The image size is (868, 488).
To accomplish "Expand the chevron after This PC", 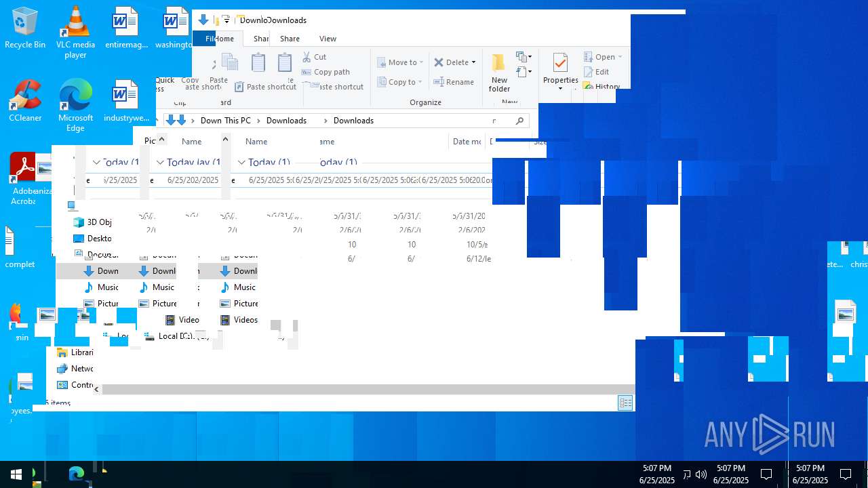I will point(258,121).
